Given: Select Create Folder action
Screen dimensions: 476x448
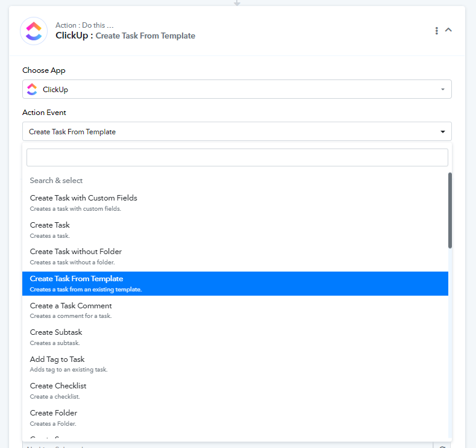Looking at the screenshot, I should (235, 418).
